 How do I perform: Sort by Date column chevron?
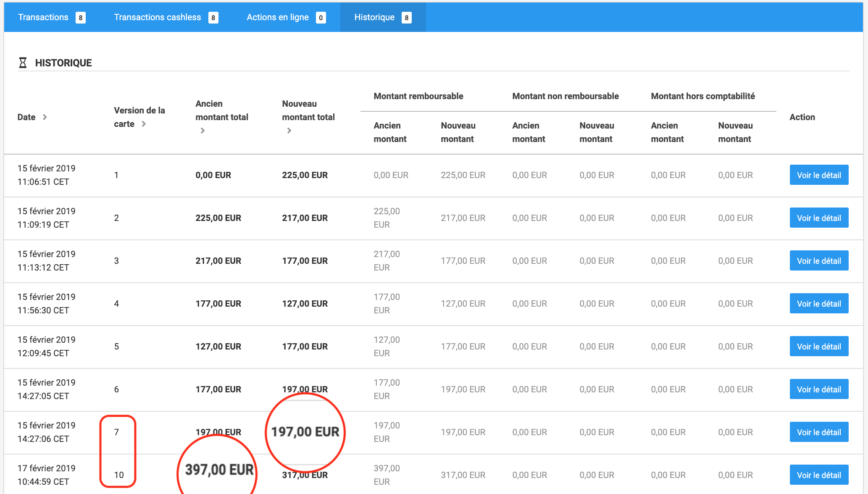coord(45,117)
